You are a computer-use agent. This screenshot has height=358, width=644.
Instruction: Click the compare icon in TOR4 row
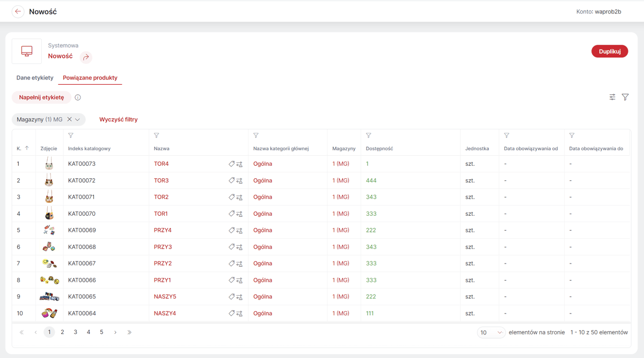[x=239, y=164]
